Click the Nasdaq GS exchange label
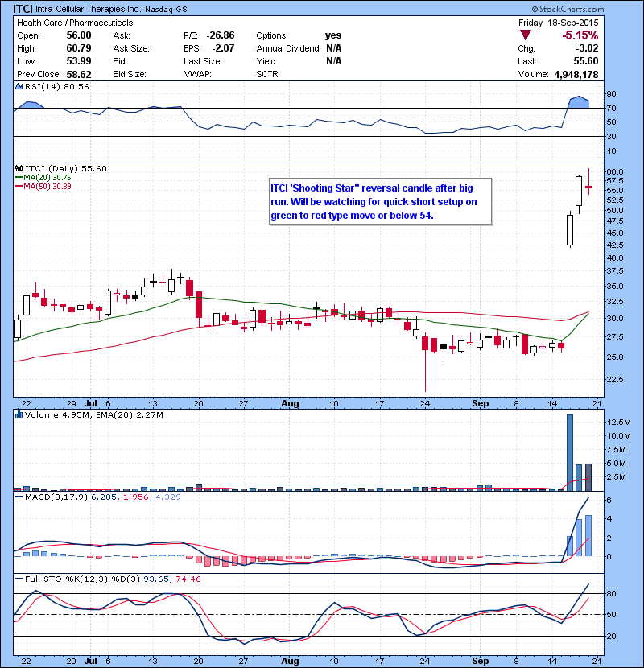The width and height of the screenshot is (644, 668). coord(166,10)
